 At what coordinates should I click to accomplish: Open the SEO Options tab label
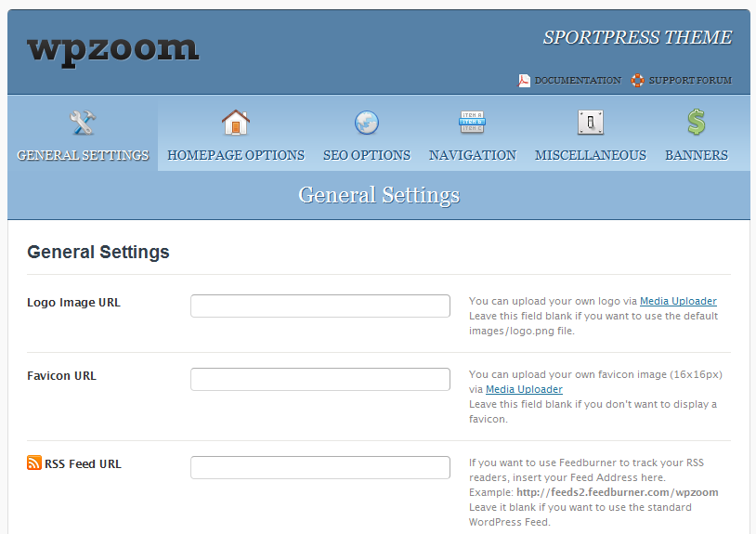(367, 155)
